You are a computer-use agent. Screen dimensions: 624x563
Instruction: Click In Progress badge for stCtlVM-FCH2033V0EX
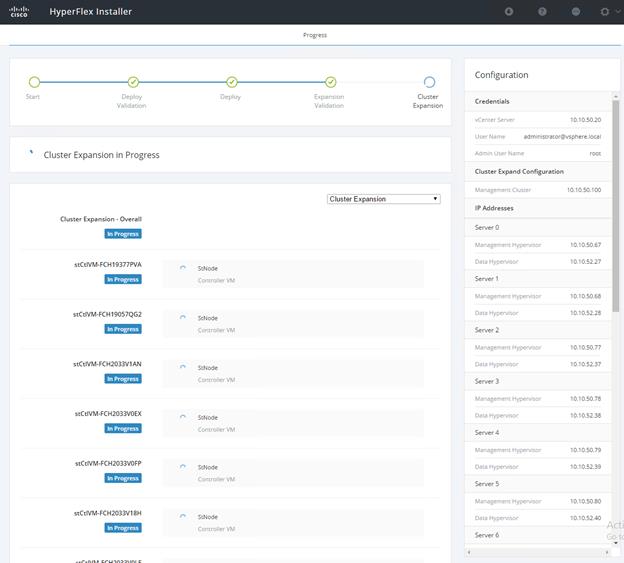pos(123,429)
